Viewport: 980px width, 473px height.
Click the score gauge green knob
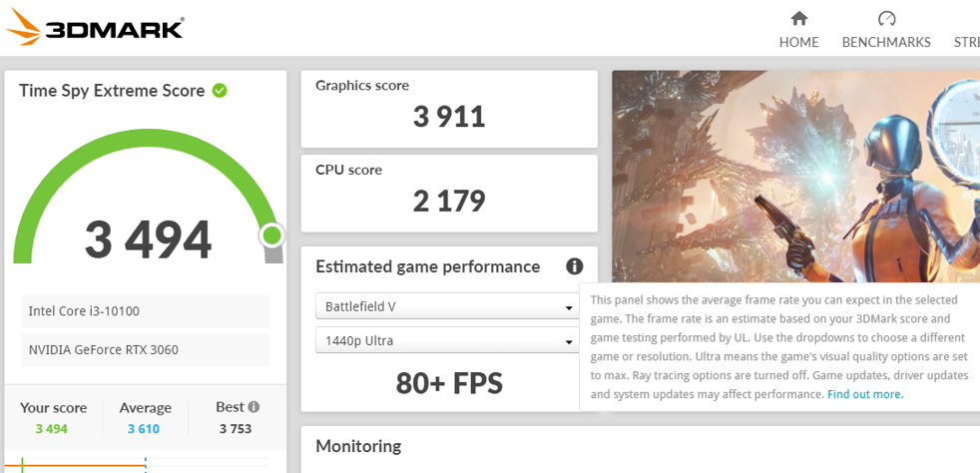[x=271, y=236]
